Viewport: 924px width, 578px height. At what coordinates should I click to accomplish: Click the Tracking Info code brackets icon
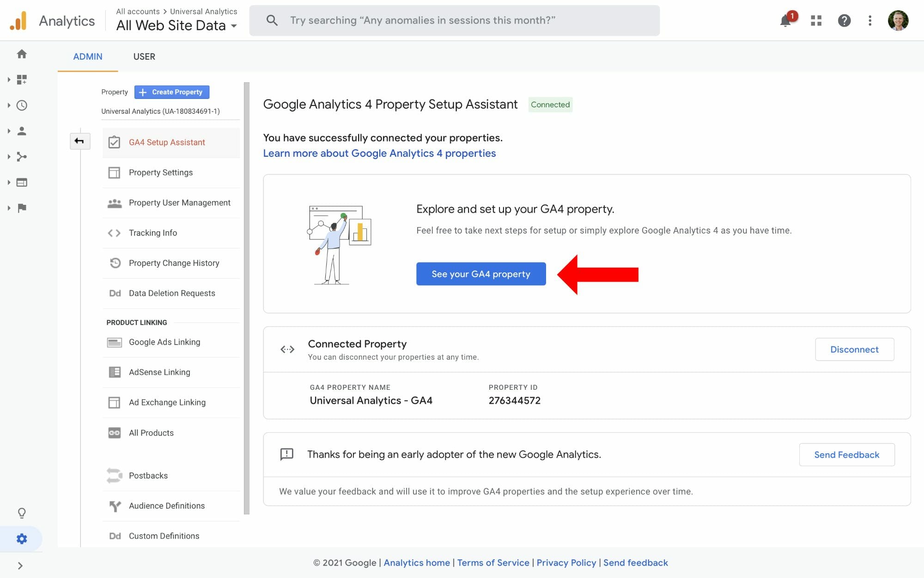pos(114,233)
